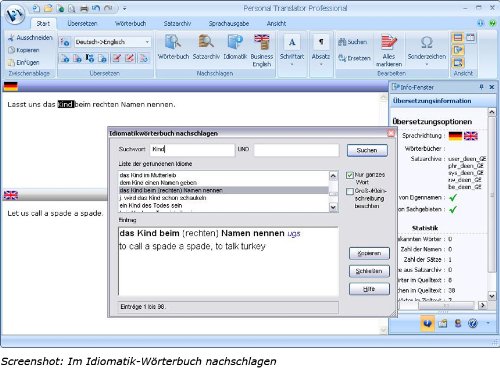Image resolution: width=500 pixels, height=376 pixels.
Task: Click idiom list scrollbar down arrow
Action: click(x=333, y=208)
